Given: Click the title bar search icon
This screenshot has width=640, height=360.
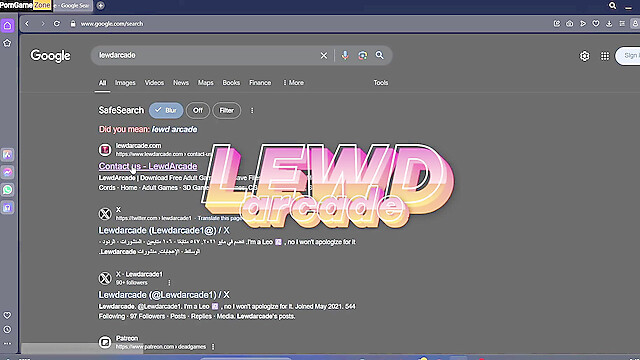Looking at the screenshot, I should (x=612, y=5).
